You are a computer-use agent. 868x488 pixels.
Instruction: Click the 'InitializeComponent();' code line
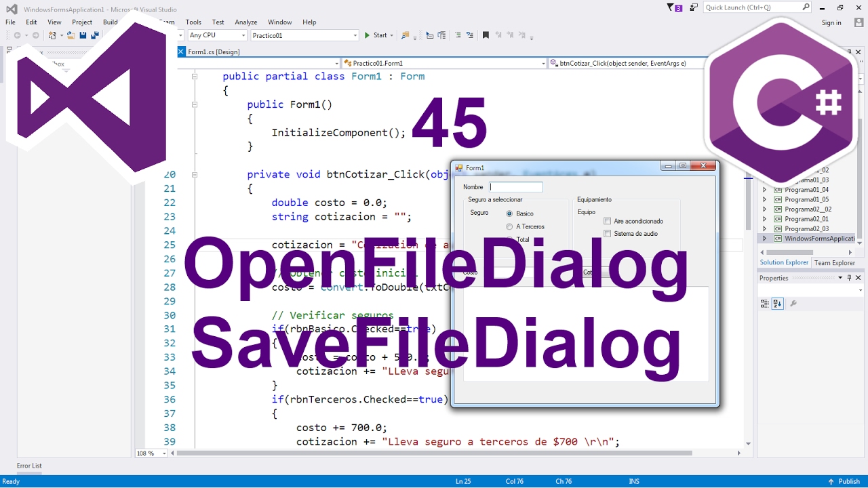point(338,133)
